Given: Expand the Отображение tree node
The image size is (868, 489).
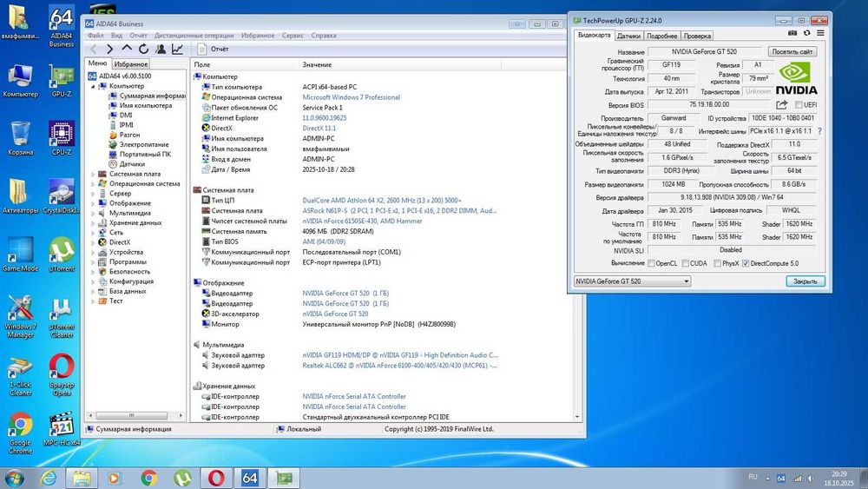Looking at the screenshot, I should (93, 203).
